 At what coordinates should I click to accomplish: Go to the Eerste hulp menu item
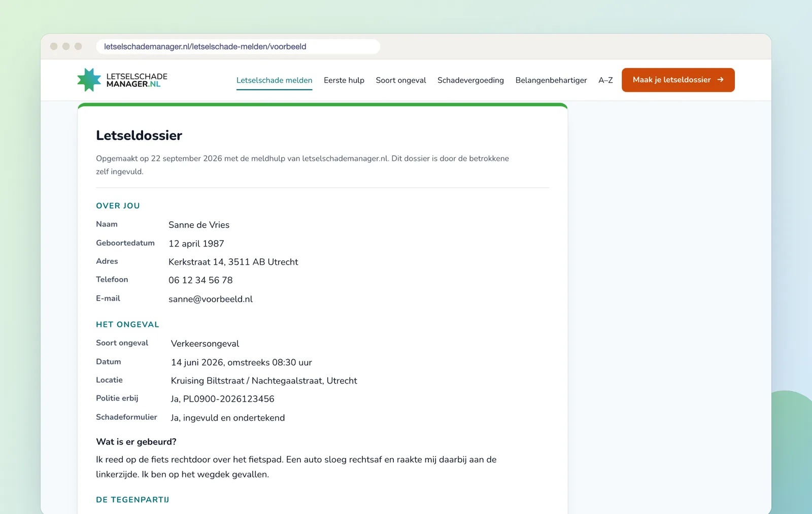click(x=344, y=80)
